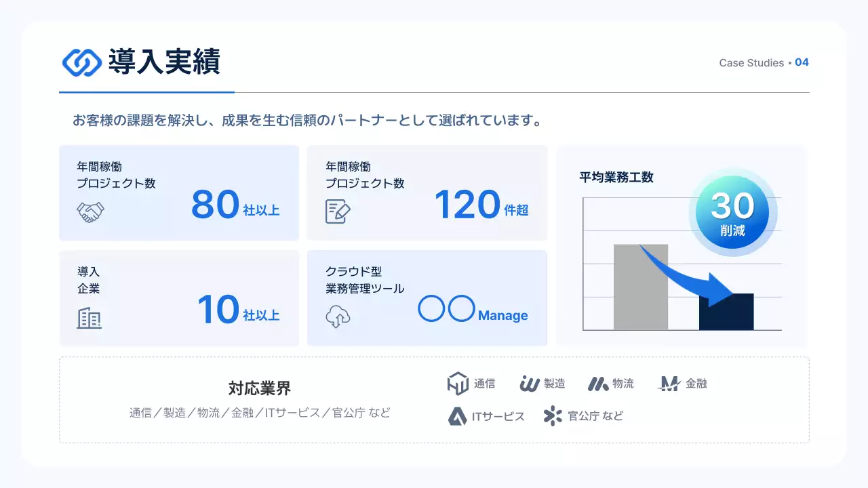
Task: Select the 物流 industry icon
Action: point(599,382)
